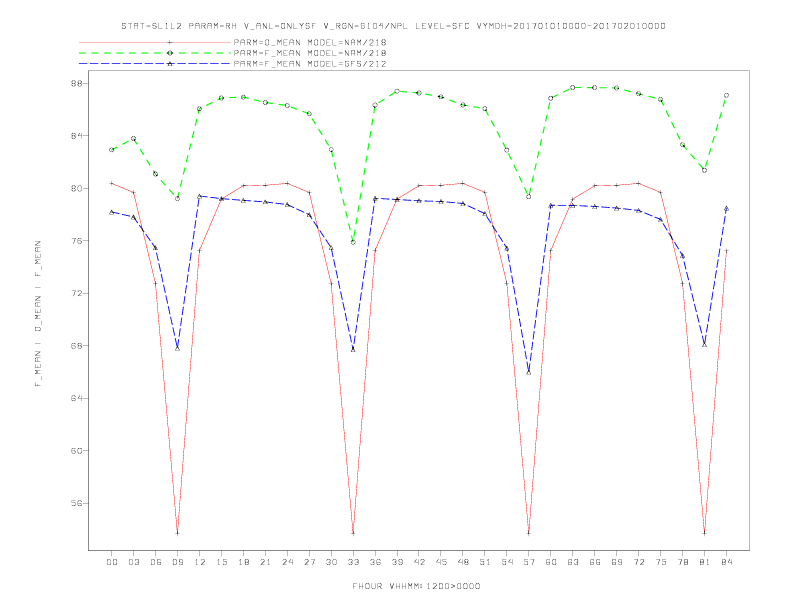Click the red line's lowest point above hour 09

tap(177, 533)
